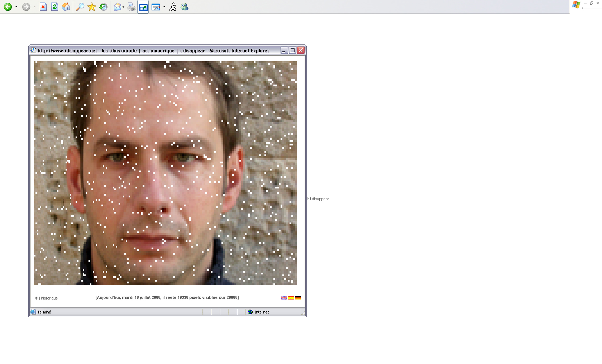
Task: Restore down the outer browser window
Action: [592, 3]
